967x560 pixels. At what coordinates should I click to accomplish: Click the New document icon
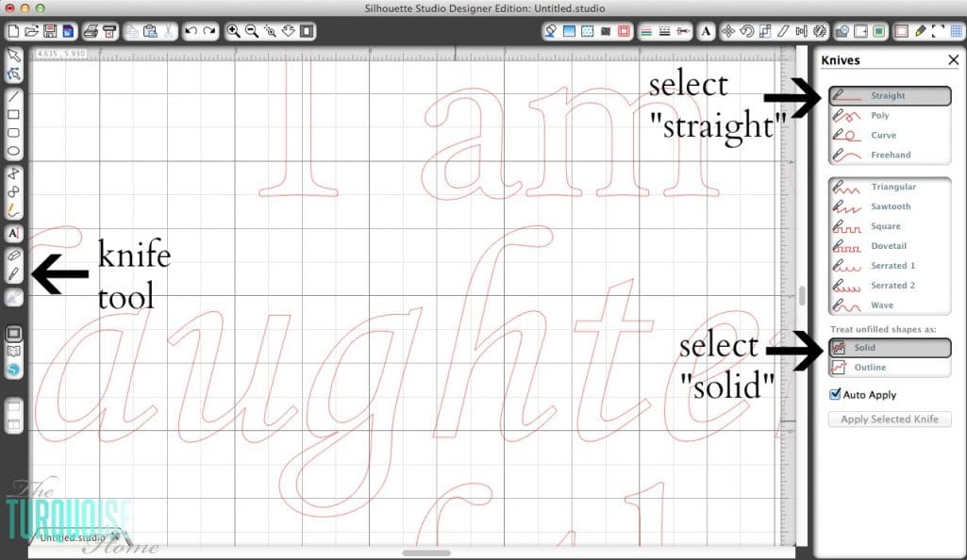[x=13, y=31]
